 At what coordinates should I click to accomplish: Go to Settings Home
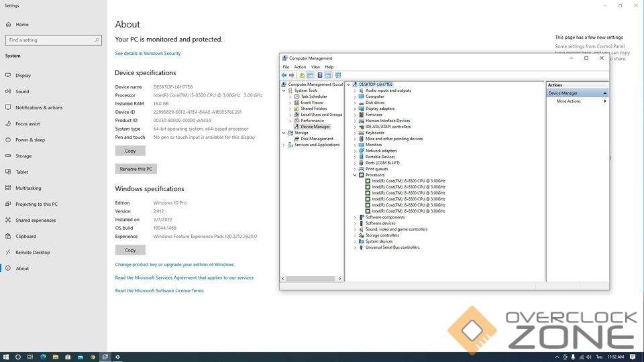coord(22,25)
